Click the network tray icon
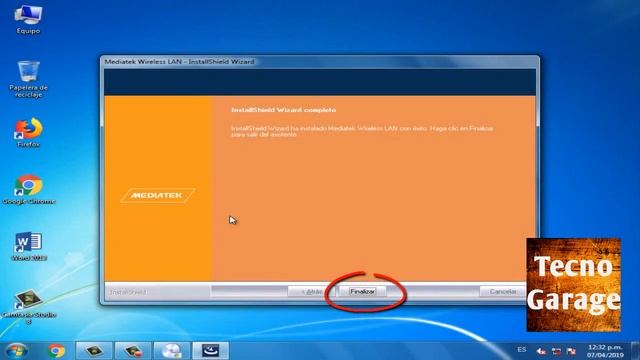Viewport: 640px width, 360px height. [x=556, y=351]
